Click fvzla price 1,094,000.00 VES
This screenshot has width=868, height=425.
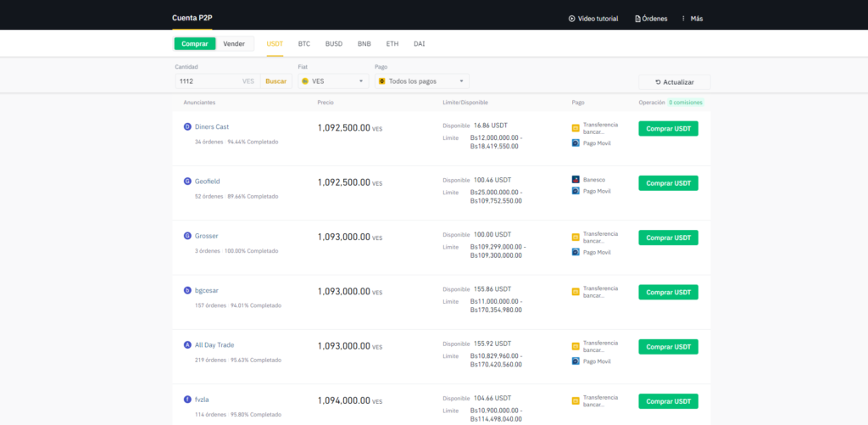[350, 400]
